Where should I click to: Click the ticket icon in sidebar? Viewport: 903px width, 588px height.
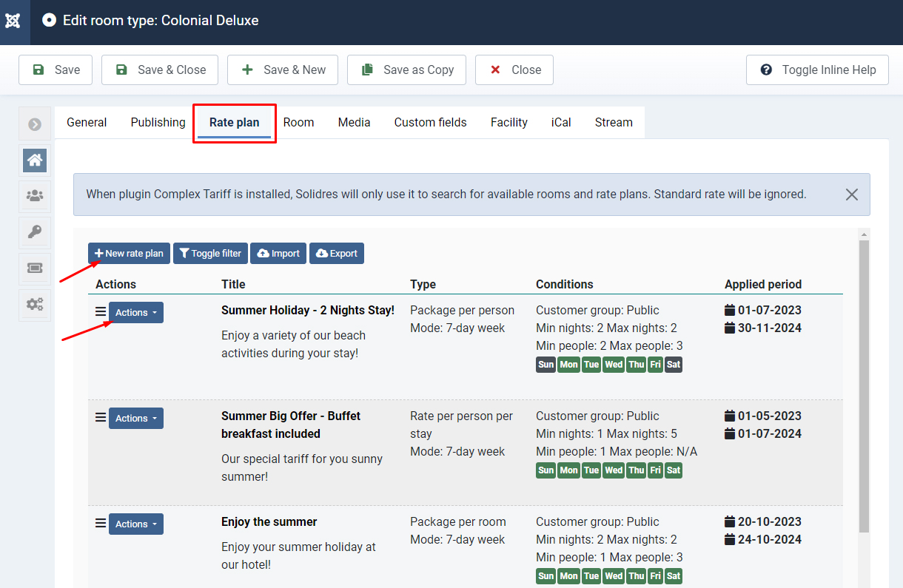click(x=35, y=268)
